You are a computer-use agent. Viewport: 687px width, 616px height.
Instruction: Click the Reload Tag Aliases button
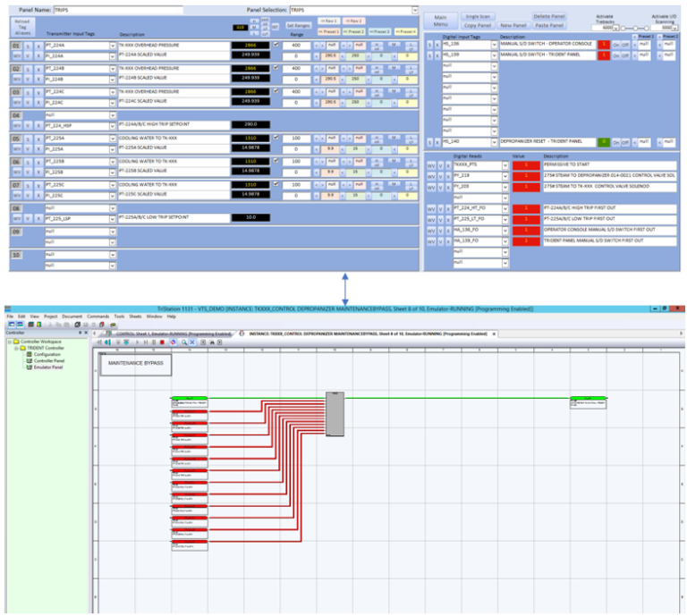(22, 27)
